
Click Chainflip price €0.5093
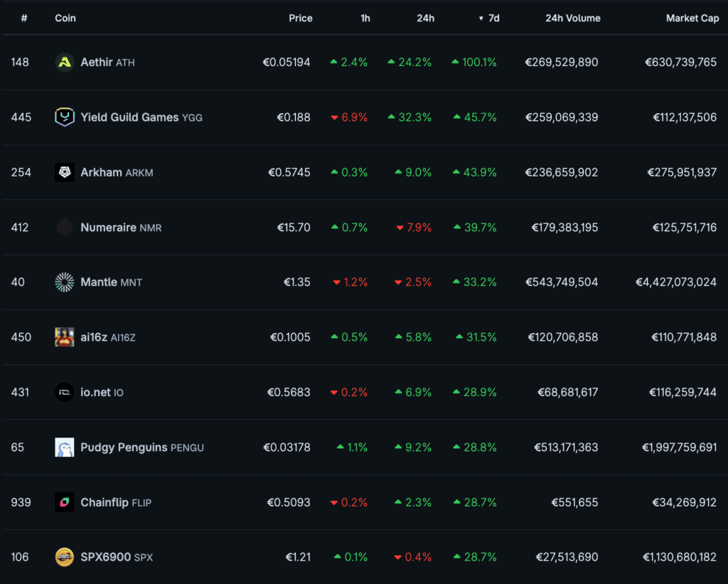click(x=289, y=502)
